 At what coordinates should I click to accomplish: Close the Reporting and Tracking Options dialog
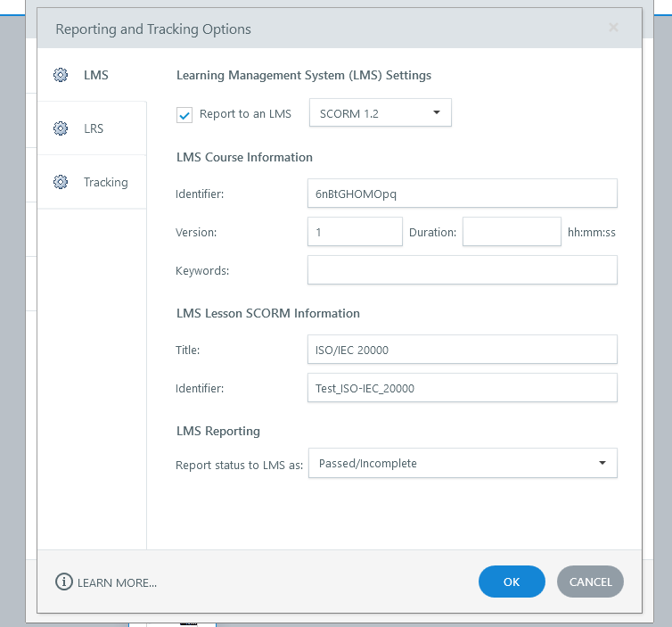[x=613, y=28]
